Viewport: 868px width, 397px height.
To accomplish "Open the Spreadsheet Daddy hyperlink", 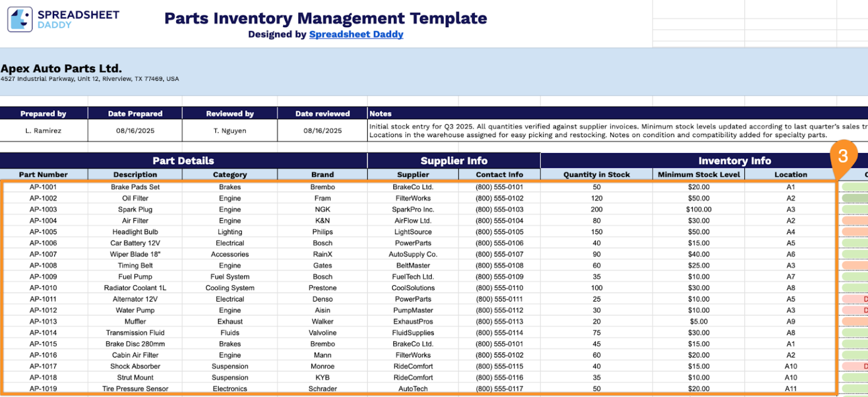I will coord(356,34).
